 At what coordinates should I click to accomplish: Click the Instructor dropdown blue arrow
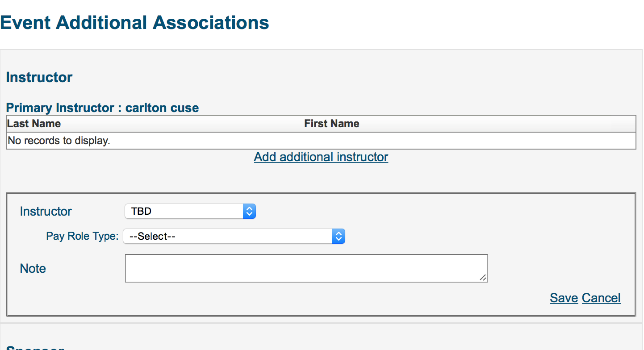[x=249, y=211]
